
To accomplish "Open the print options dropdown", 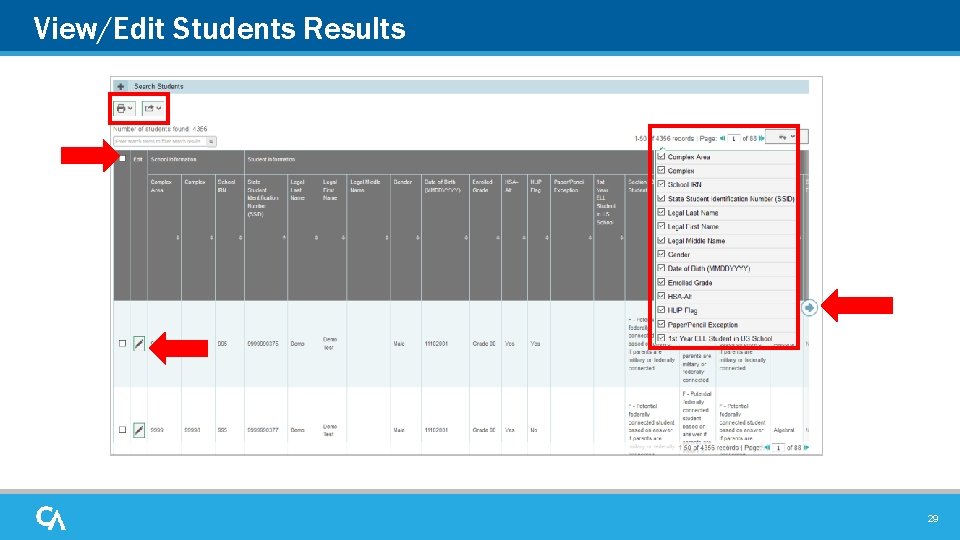I will [x=124, y=108].
